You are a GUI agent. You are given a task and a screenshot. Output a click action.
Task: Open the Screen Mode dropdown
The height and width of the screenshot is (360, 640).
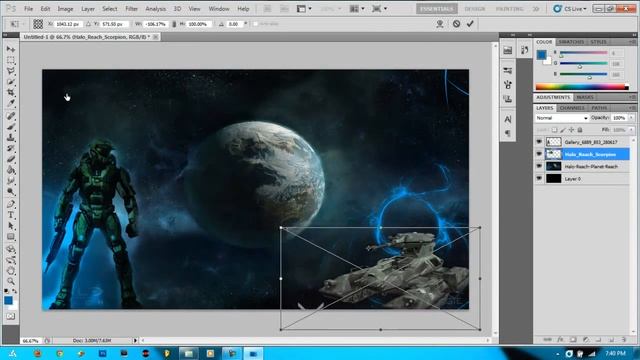(x=380, y=9)
